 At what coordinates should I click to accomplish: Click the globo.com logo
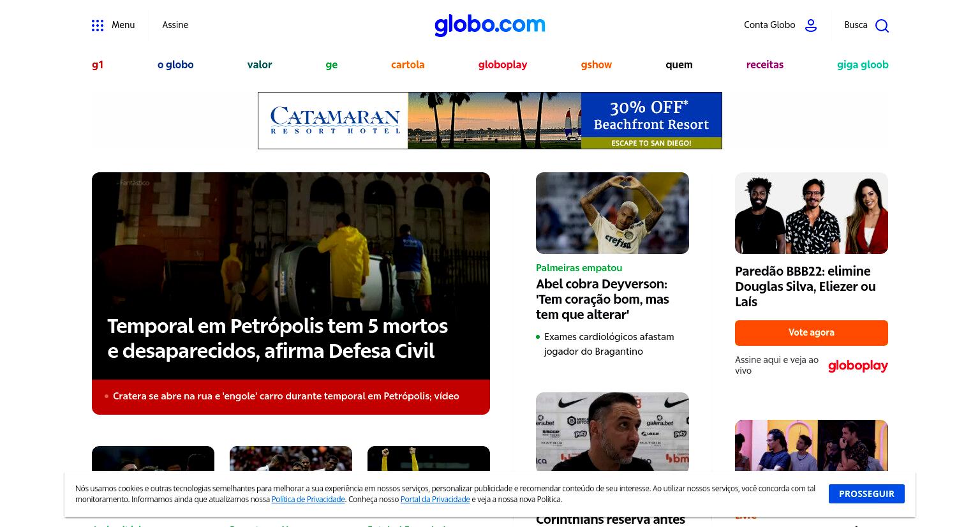[490, 25]
